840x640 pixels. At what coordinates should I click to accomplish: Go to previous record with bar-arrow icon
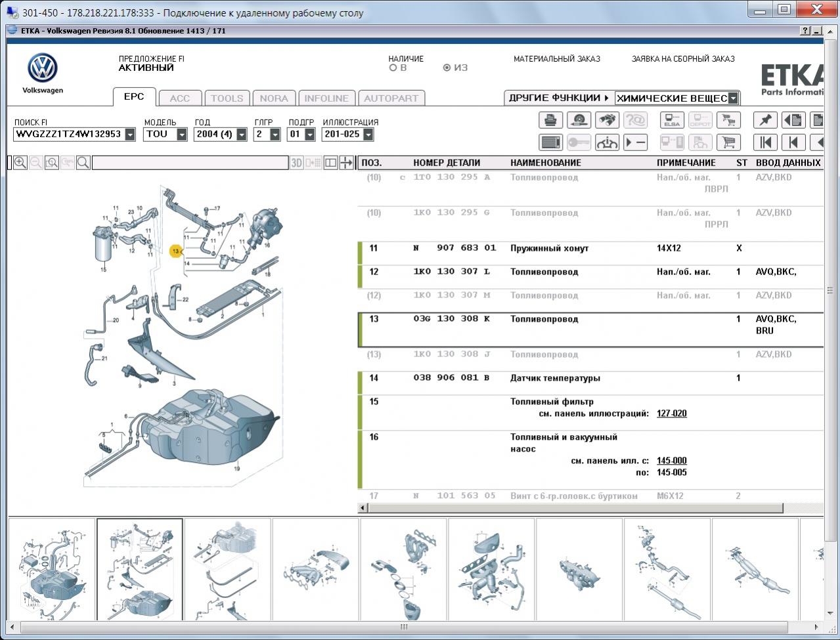pyautogui.click(x=793, y=142)
